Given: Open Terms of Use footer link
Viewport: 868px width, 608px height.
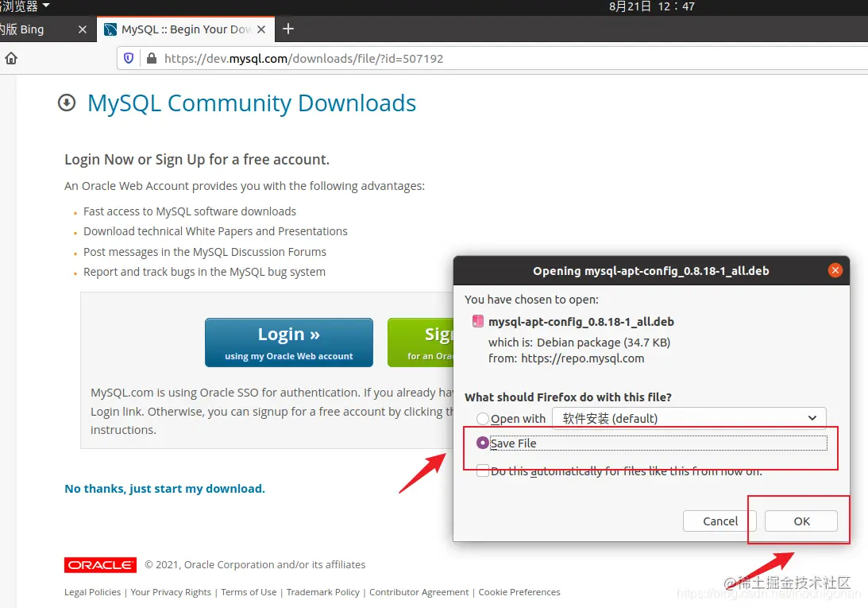Looking at the screenshot, I should click(x=249, y=592).
